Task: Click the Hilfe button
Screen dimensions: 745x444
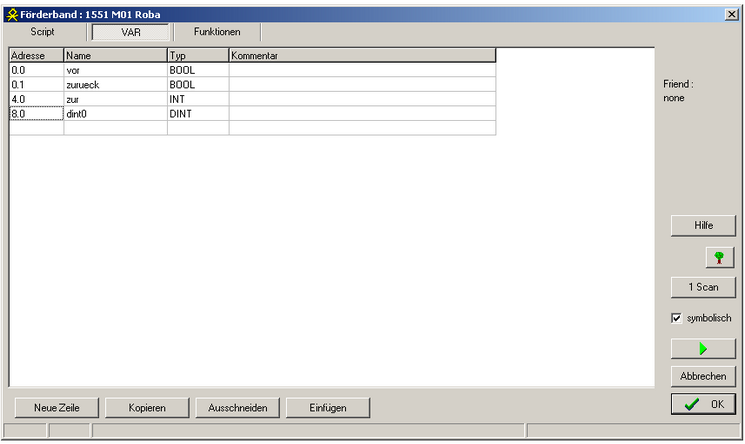Action: pos(703,226)
